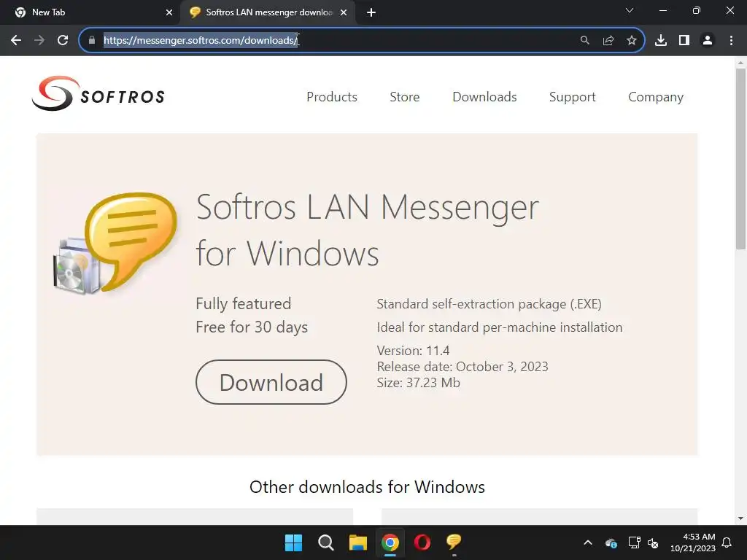747x560 pixels.
Task: Open Chrome downloads tray icon
Action: [x=661, y=41]
